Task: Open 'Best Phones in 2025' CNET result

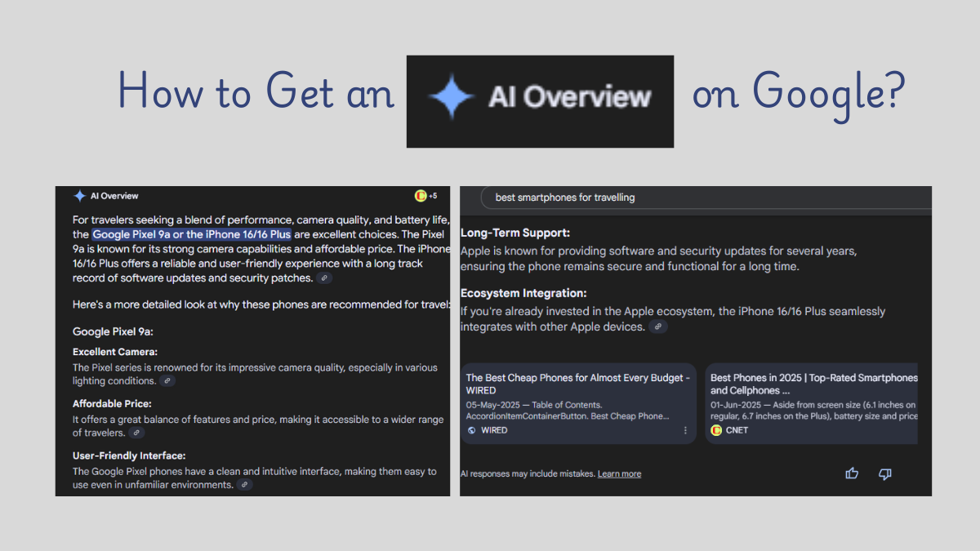Action: point(813,384)
